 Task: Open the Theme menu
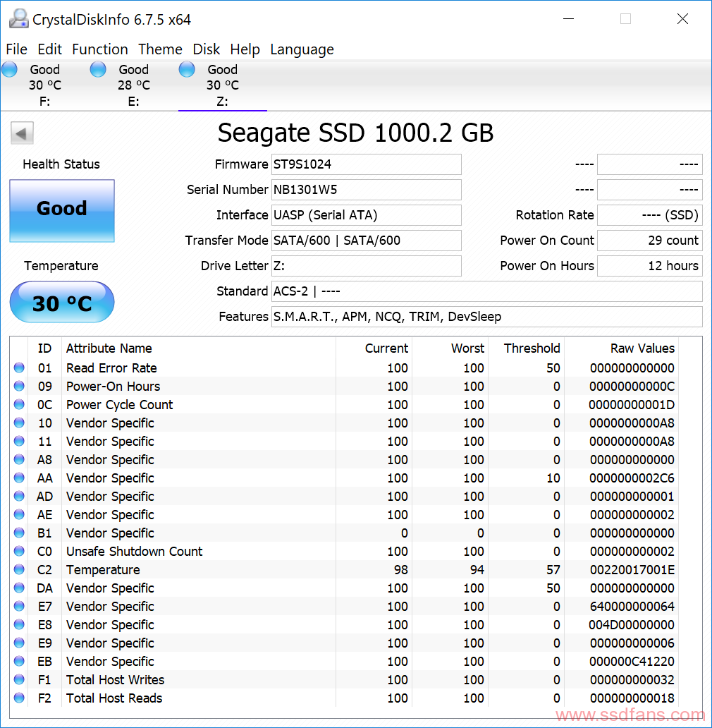[x=160, y=49]
